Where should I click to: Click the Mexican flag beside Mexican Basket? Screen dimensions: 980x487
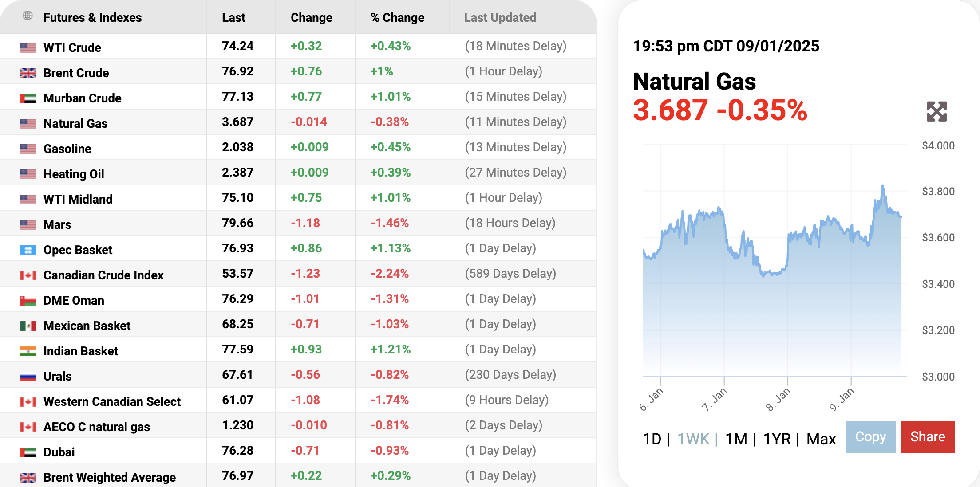[x=28, y=326]
